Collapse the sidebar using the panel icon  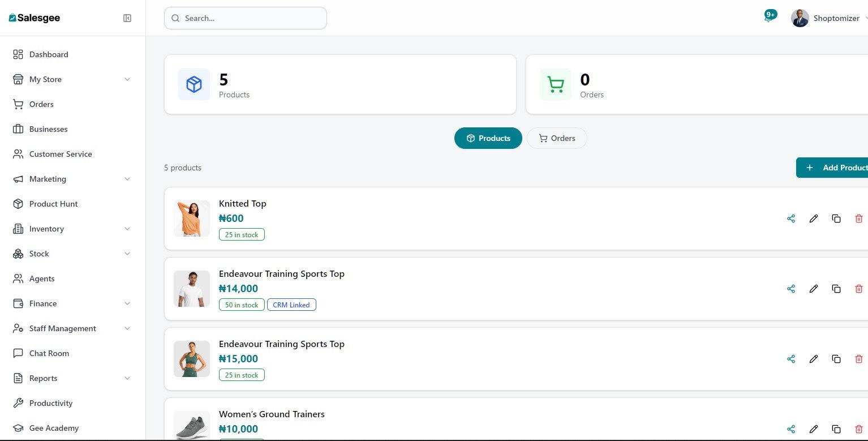127,18
